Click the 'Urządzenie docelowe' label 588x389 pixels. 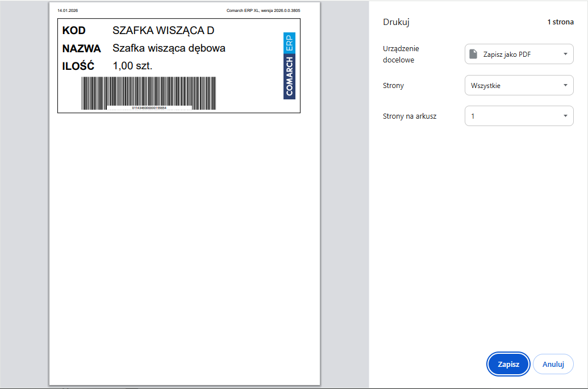coord(401,54)
